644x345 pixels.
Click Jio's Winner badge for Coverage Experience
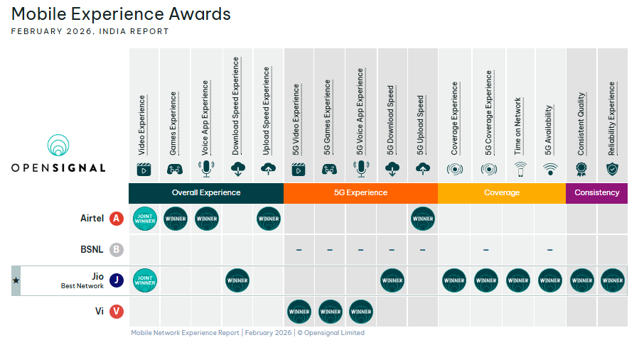click(454, 280)
